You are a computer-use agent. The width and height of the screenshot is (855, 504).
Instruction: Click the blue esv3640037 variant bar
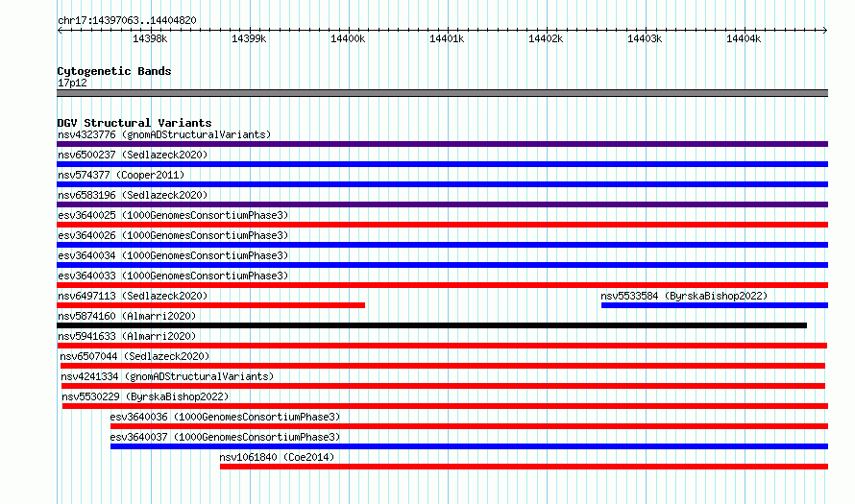click(469, 446)
